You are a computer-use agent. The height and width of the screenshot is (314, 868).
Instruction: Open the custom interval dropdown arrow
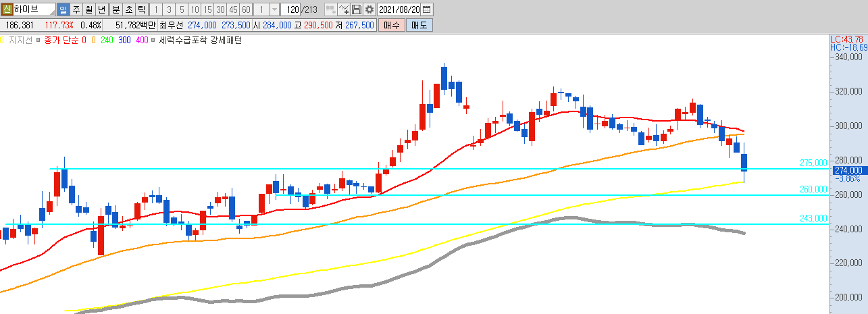click(x=274, y=9)
